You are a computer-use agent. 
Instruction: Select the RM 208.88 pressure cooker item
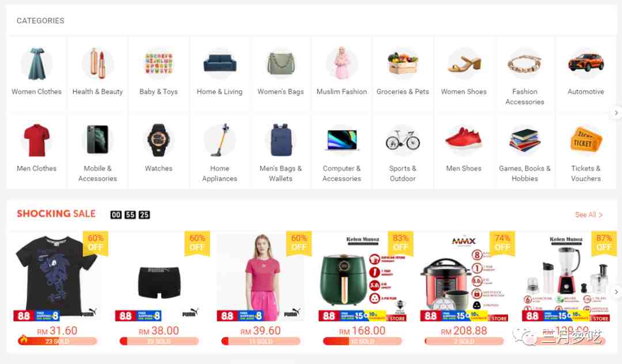(x=464, y=277)
